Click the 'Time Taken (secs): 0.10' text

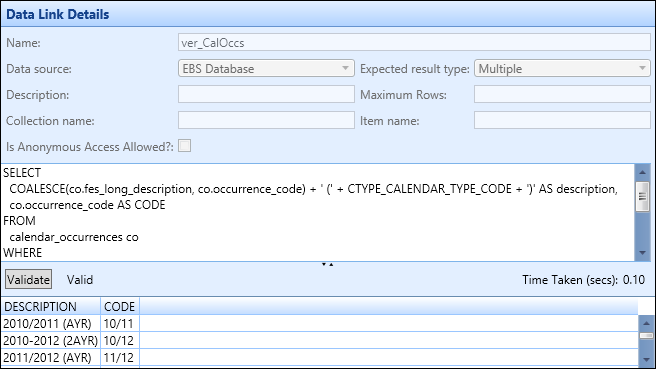[x=583, y=279]
